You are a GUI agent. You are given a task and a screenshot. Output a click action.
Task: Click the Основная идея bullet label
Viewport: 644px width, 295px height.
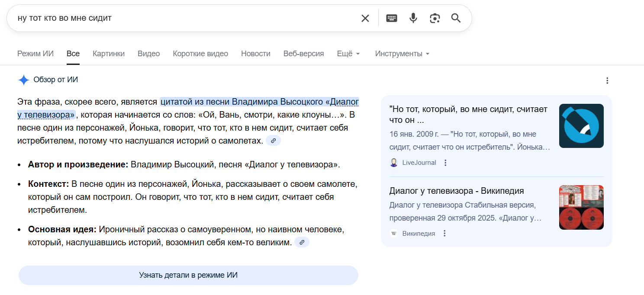point(62,229)
